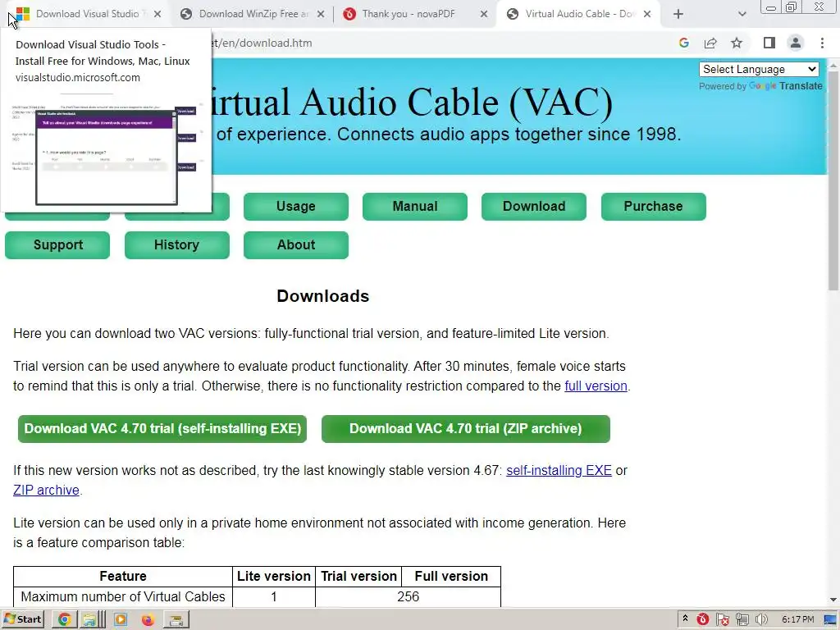Close the Virtual Audio Cable tab
The image size is (840, 630).
tap(647, 14)
